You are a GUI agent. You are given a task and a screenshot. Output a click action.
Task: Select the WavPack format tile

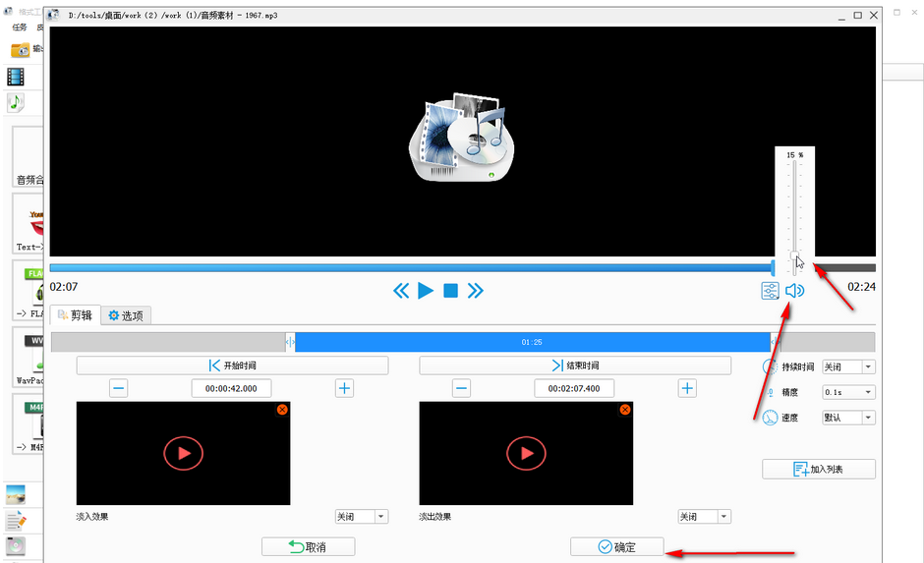(x=29, y=358)
